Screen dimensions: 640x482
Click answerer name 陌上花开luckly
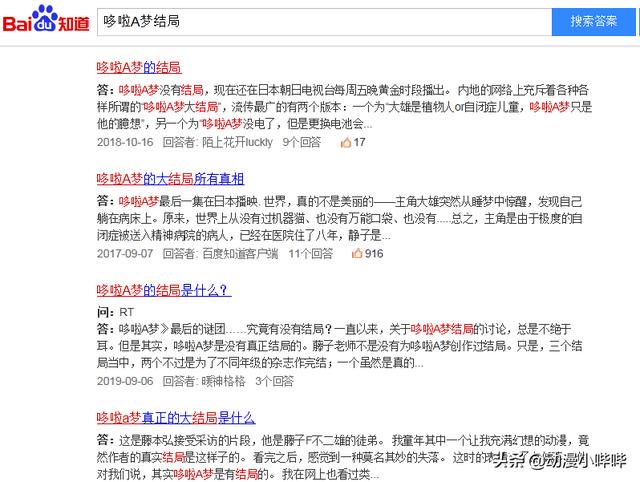click(x=237, y=142)
